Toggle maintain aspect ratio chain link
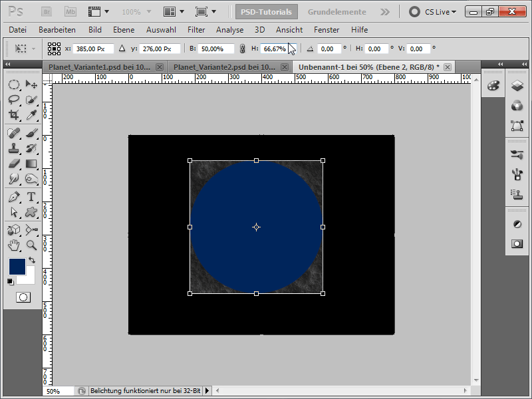This screenshot has width=532, height=399. [x=242, y=49]
